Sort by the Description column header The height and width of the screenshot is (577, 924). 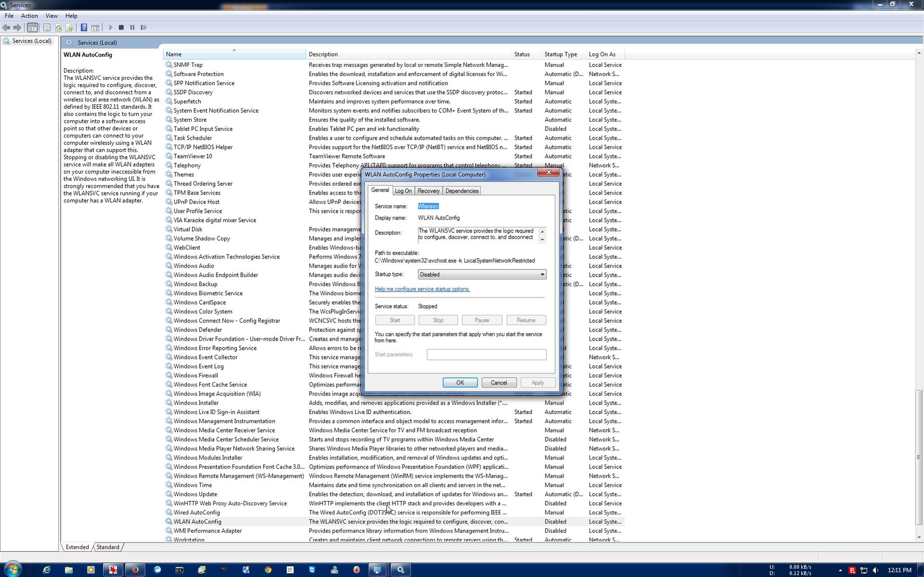click(x=409, y=54)
